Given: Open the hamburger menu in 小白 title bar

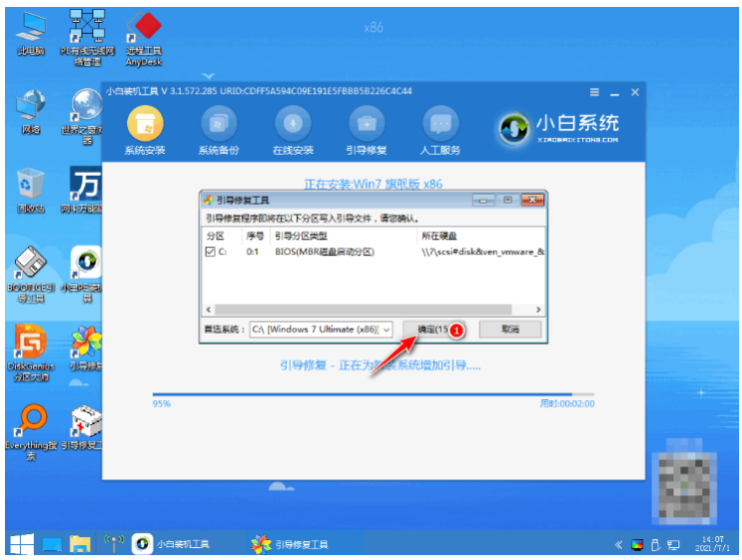Looking at the screenshot, I should [x=595, y=92].
